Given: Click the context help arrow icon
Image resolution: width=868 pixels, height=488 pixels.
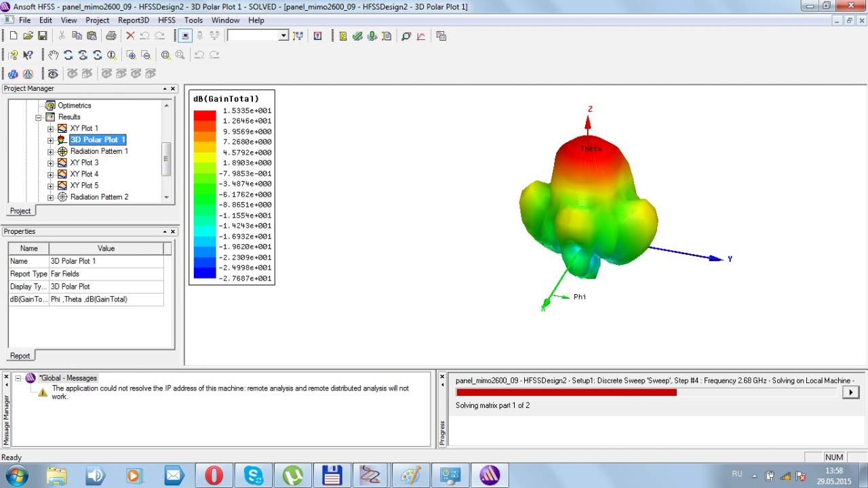Looking at the screenshot, I should (x=28, y=55).
